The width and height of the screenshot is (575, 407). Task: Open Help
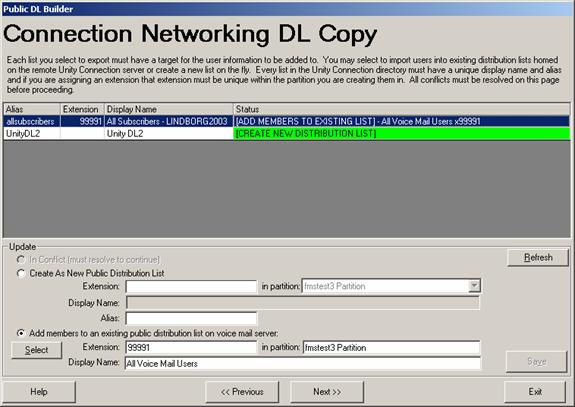pos(39,392)
